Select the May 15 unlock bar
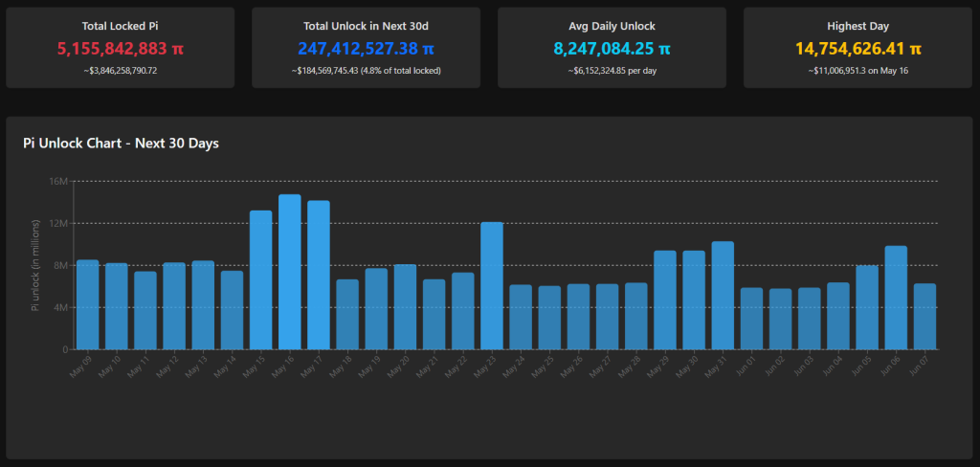The image size is (980, 467). [x=261, y=280]
